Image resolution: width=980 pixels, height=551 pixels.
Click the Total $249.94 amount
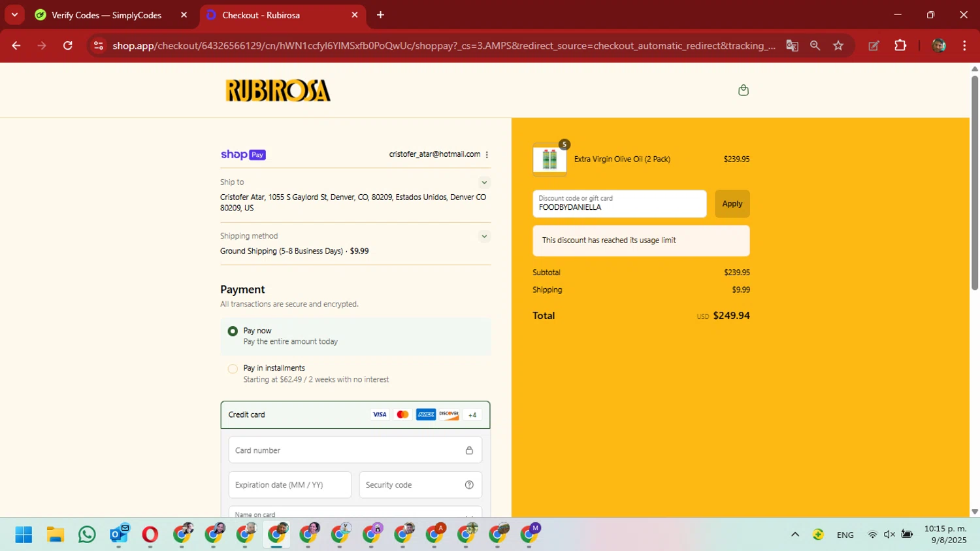(x=731, y=316)
